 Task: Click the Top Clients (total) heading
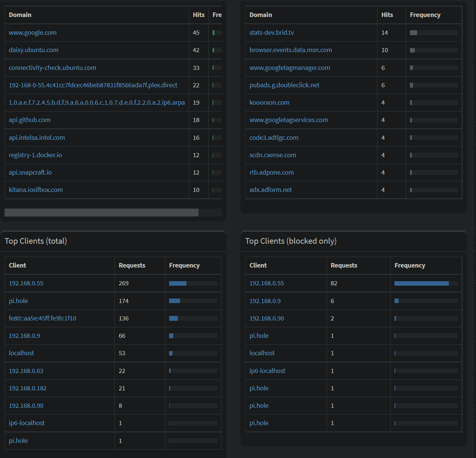click(x=36, y=241)
